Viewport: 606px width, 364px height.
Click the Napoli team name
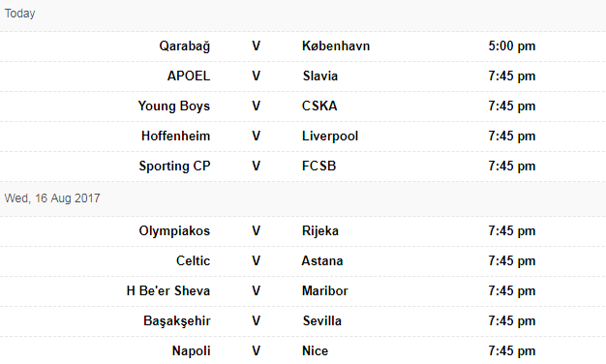[x=191, y=351]
